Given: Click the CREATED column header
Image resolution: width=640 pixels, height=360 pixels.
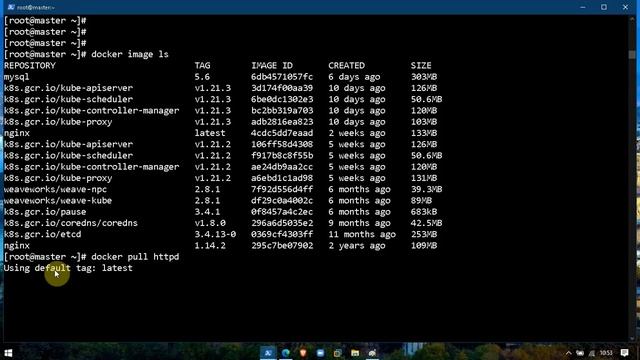Looking at the screenshot, I should pos(347,65).
